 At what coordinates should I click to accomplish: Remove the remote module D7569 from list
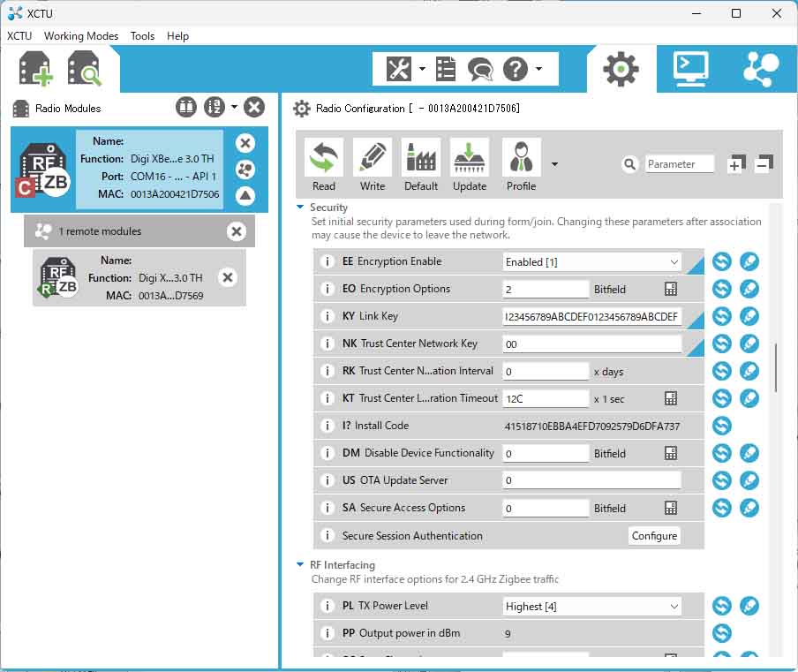click(x=228, y=277)
